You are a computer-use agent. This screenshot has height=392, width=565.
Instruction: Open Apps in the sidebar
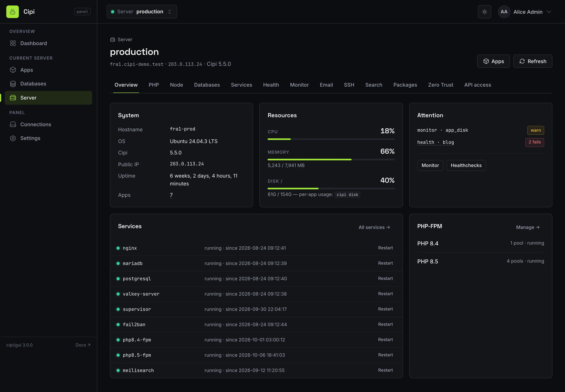48,70
